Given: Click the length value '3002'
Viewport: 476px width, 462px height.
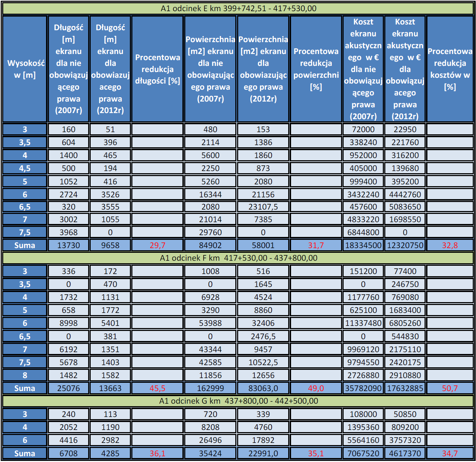Looking at the screenshot, I should tap(68, 219).
